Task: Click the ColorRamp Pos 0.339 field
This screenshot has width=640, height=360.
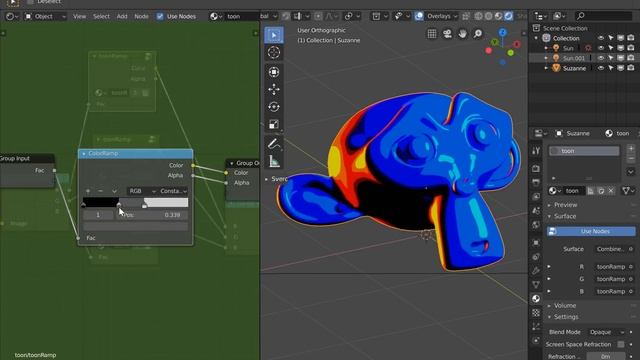Action: point(152,215)
